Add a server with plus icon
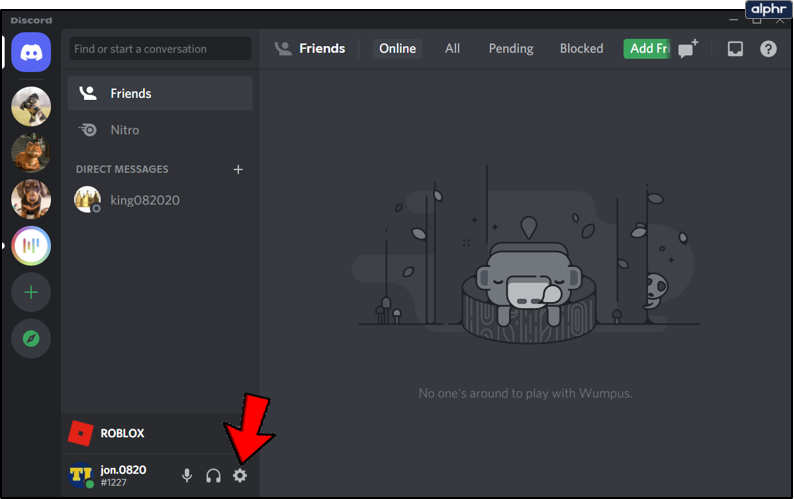The width and height of the screenshot is (794, 499). 31,292
